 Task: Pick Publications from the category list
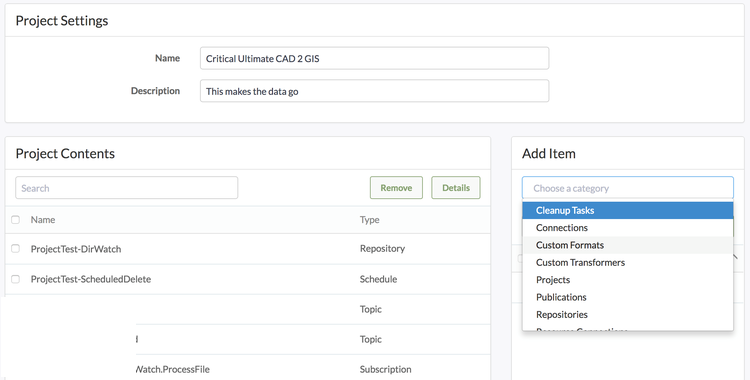coord(628,297)
